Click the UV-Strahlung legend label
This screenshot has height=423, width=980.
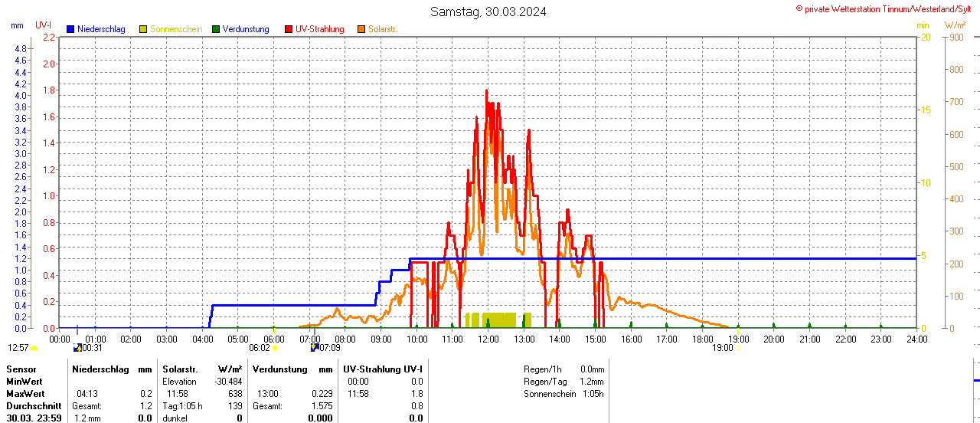pos(319,29)
